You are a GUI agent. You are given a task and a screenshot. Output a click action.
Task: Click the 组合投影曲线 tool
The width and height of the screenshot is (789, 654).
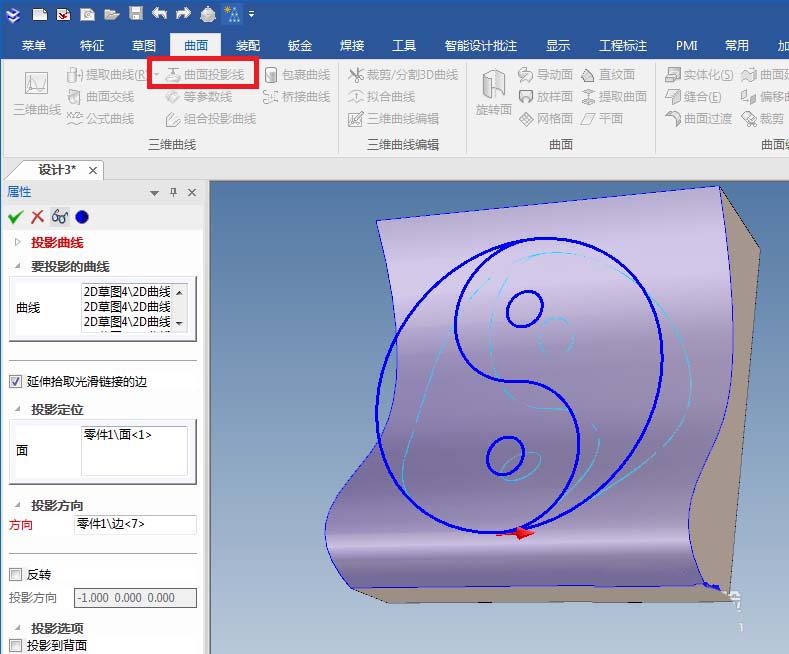click(x=211, y=119)
